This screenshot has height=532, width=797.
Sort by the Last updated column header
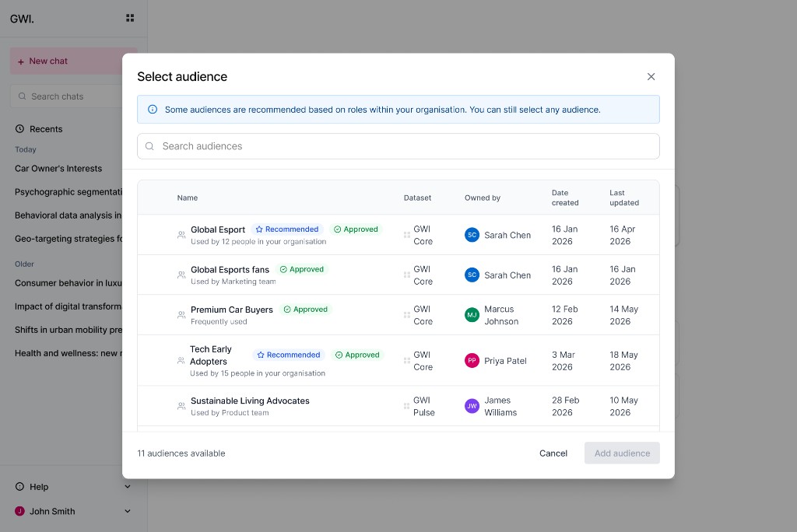(624, 198)
